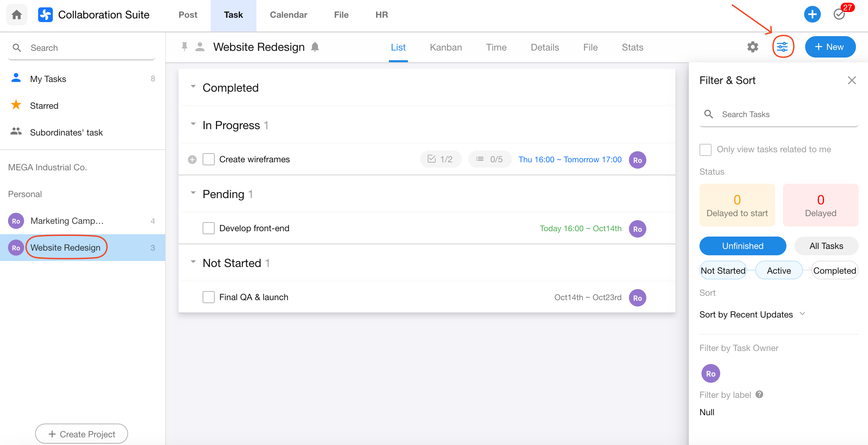Open project settings gear icon
Image resolution: width=868 pixels, height=445 pixels.
(752, 47)
